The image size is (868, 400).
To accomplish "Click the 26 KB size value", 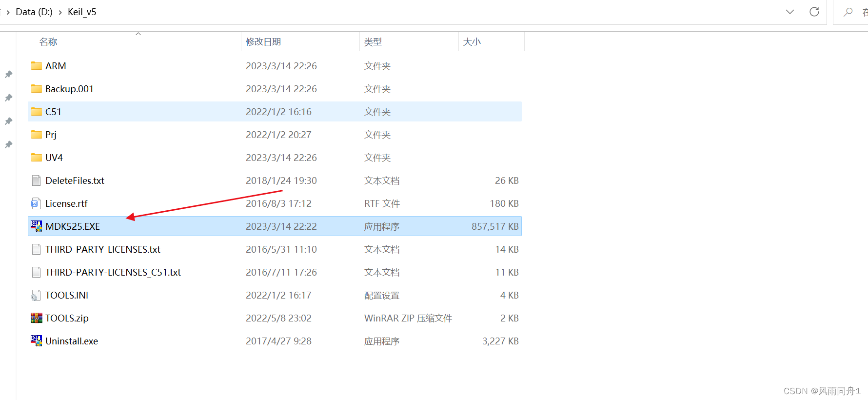I will coord(507,180).
